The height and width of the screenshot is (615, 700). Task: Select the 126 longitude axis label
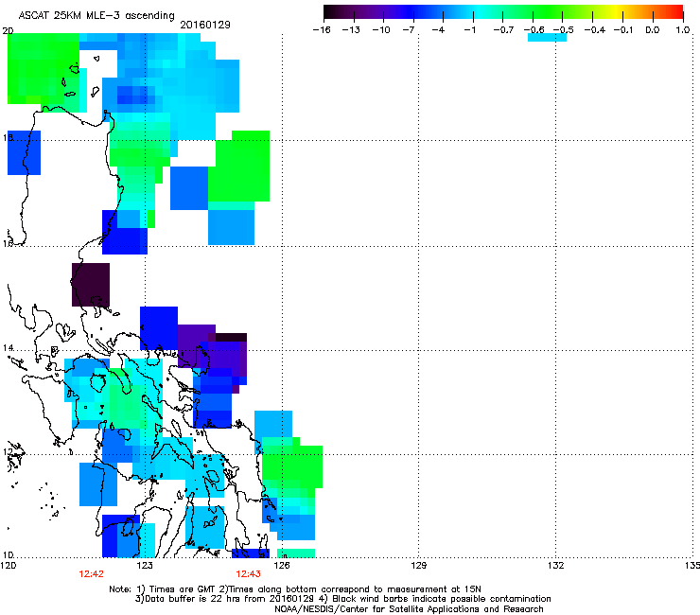point(282,566)
